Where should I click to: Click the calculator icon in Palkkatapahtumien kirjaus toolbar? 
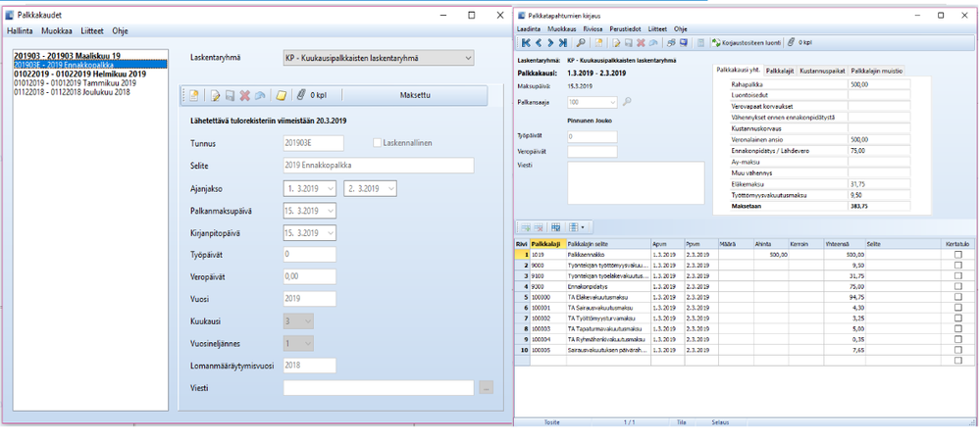(700, 42)
